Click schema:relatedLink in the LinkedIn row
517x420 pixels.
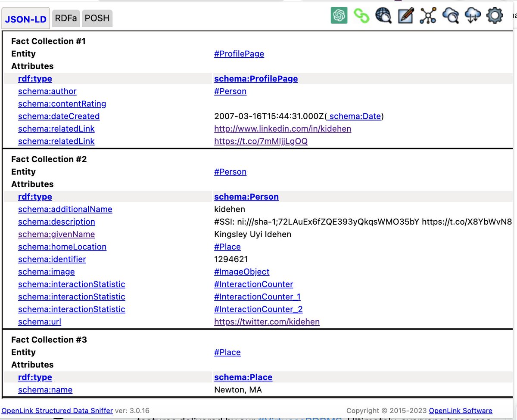click(56, 129)
